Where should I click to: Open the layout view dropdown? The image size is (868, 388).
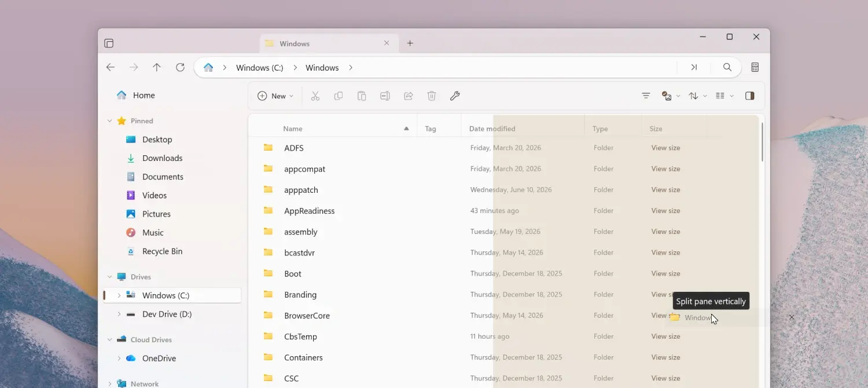pos(724,96)
